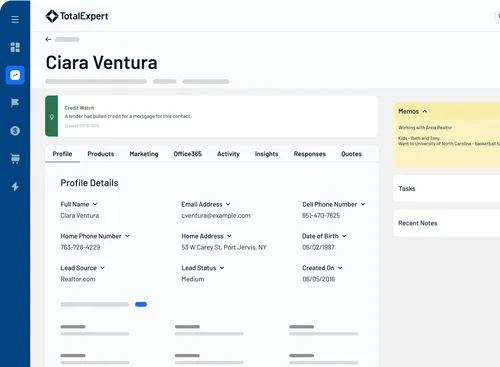Open the Quotes tab
Screen dimensions: 500x367
(351, 154)
